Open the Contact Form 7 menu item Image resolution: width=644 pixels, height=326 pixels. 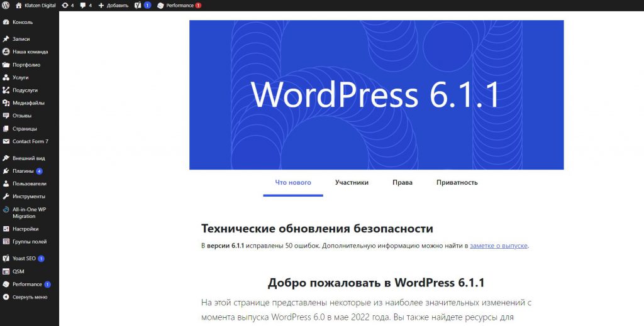click(30, 141)
